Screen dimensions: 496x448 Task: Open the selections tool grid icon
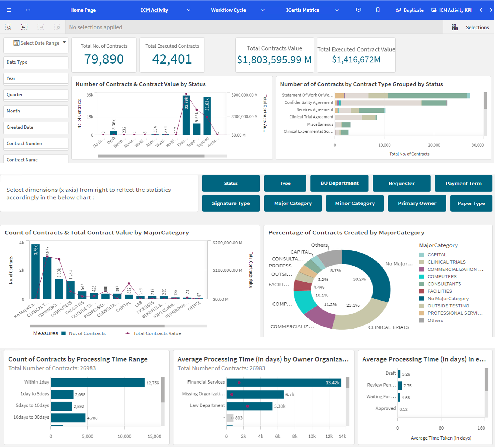[455, 27]
